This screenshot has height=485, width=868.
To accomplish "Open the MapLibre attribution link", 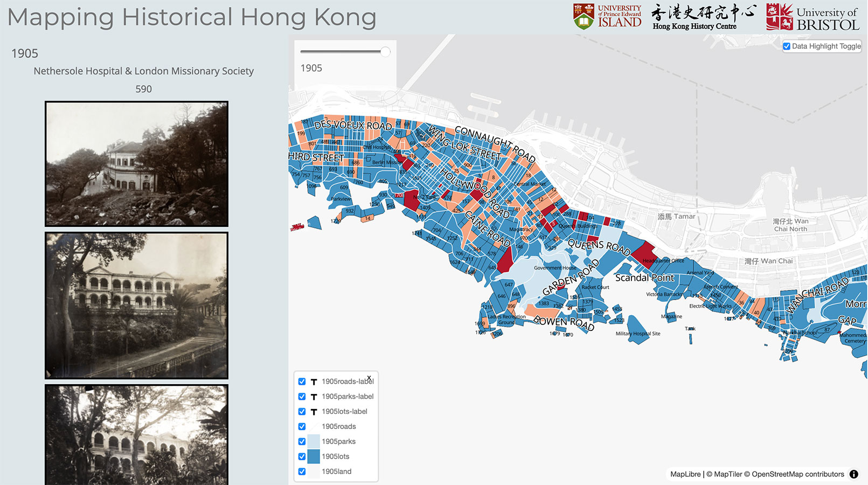I will pos(685,474).
